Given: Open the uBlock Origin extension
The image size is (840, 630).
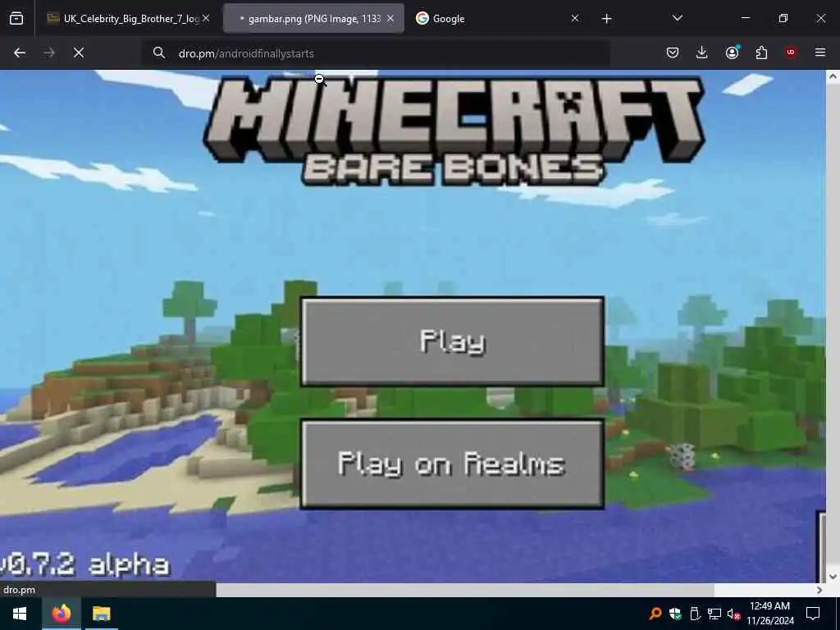Looking at the screenshot, I should pos(791,52).
